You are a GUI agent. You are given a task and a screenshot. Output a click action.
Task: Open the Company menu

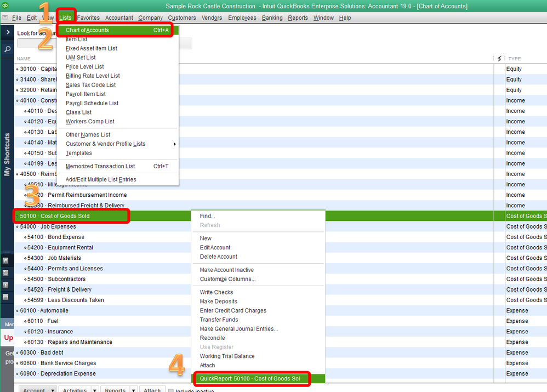pyautogui.click(x=150, y=18)
